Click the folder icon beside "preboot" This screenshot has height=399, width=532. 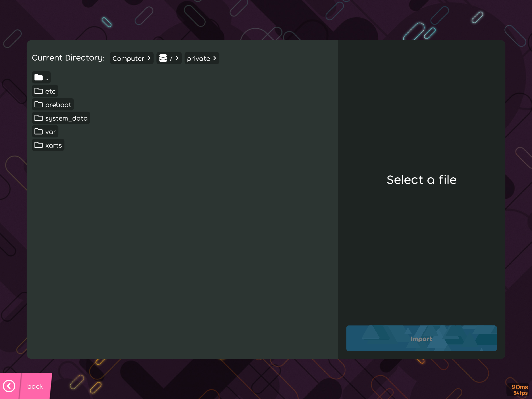click(x=39, y=104)
